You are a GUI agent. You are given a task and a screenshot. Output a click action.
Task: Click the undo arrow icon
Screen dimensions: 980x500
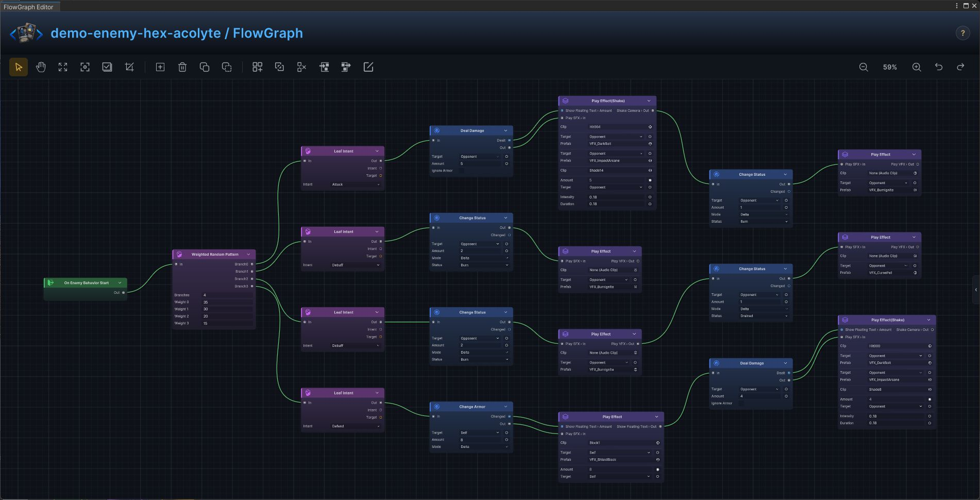[x=939, y=67]
